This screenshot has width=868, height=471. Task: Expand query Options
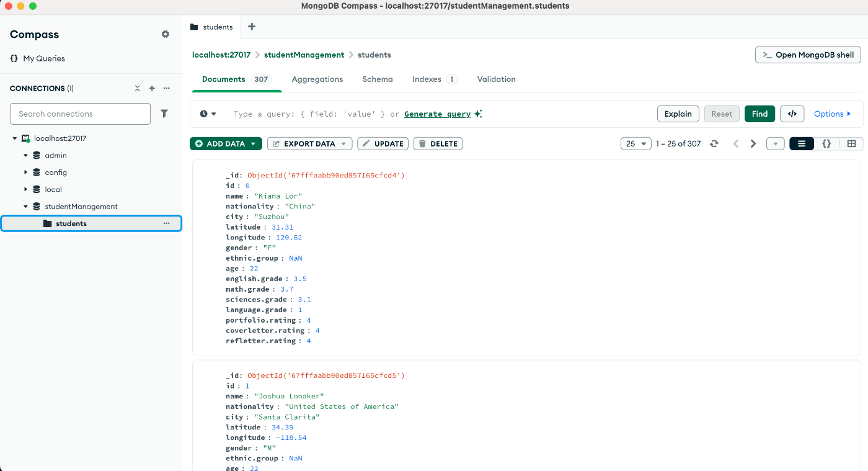[833, 114]
